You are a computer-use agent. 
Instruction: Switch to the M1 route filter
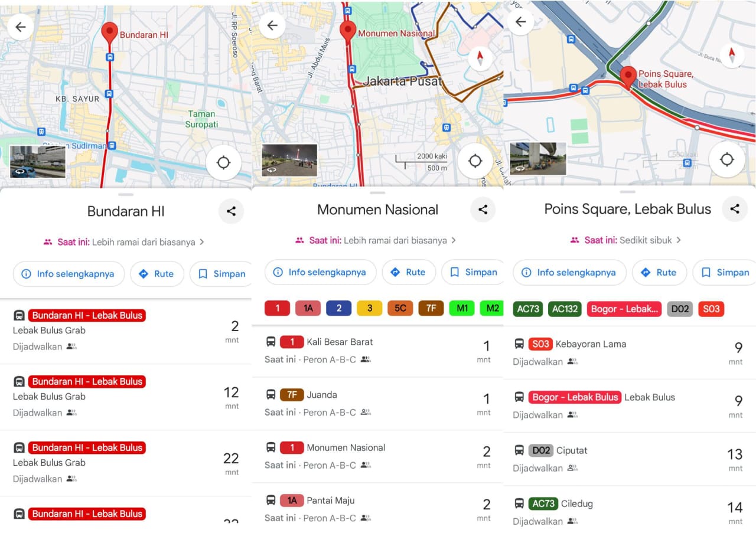pos(461,308)
